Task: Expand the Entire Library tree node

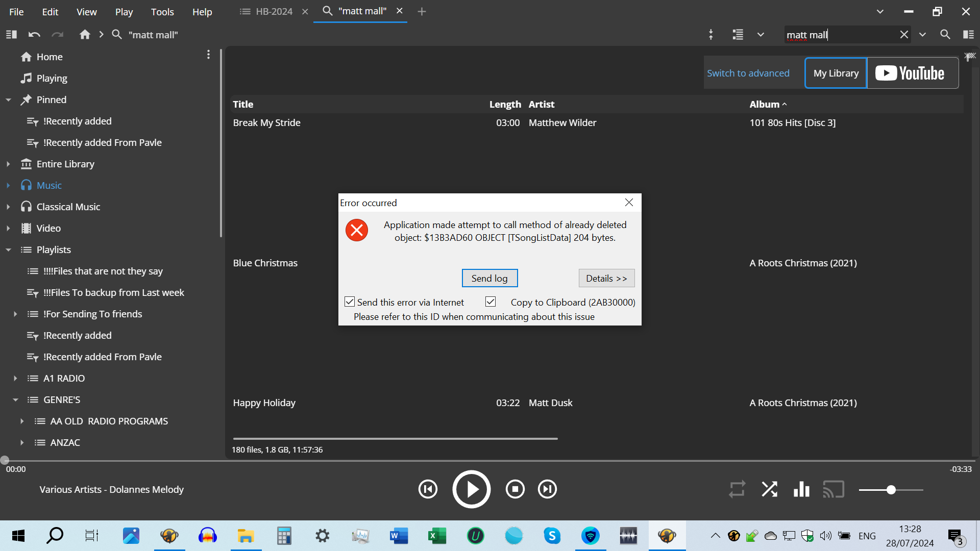Action: 8,164
